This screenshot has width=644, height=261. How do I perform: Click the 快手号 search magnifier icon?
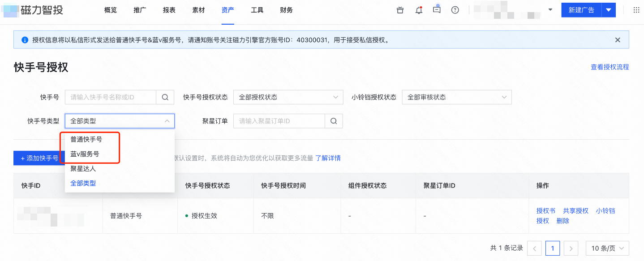pyautogui.click(x=165, y=97)
